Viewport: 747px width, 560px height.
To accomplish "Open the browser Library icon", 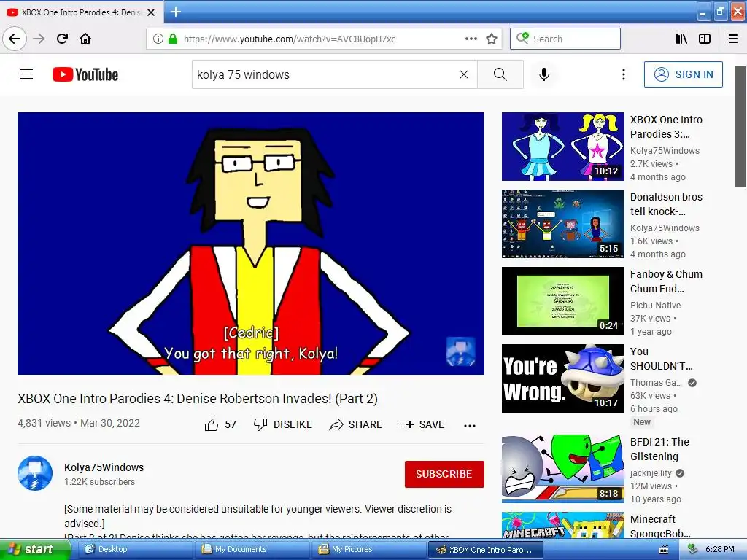I will 682,39.
